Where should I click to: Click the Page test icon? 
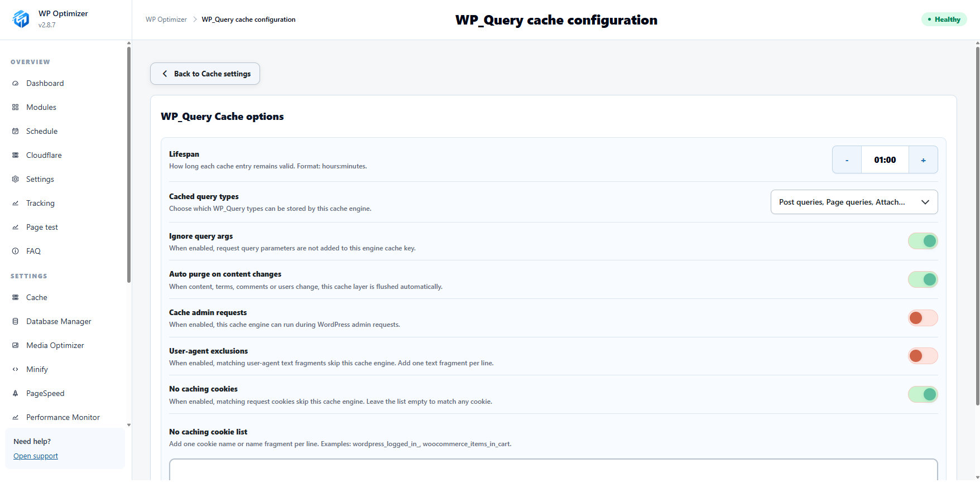[16, 227]
